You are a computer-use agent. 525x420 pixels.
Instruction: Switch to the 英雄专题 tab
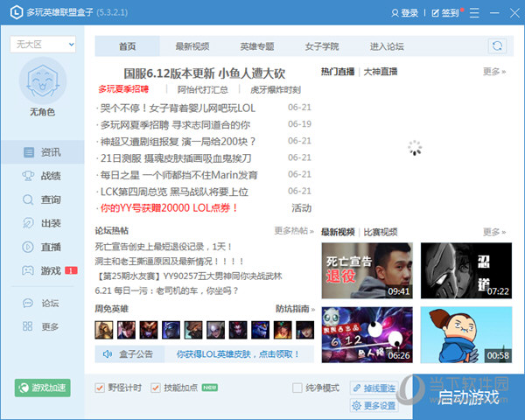[x=257, y=46]
